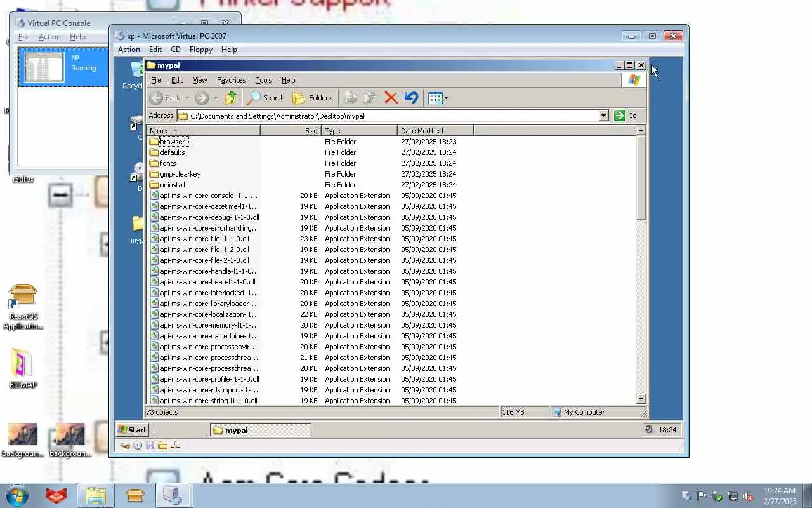Open the View menu in Explorer
This screenshot has height=508, width=812.
click(x=200, y=80)
